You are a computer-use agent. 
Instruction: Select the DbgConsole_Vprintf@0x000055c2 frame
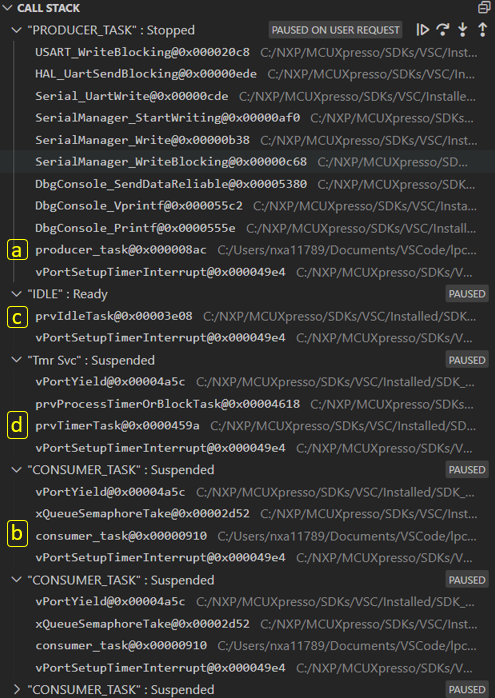pos(248,206)
